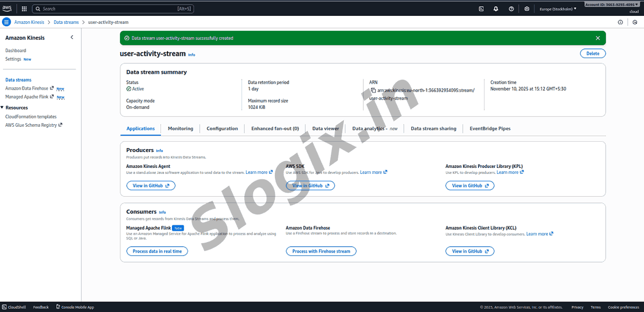Toggle the hamburger navigation menu
The height and width of the screenshot is (312, 644).
6,22
